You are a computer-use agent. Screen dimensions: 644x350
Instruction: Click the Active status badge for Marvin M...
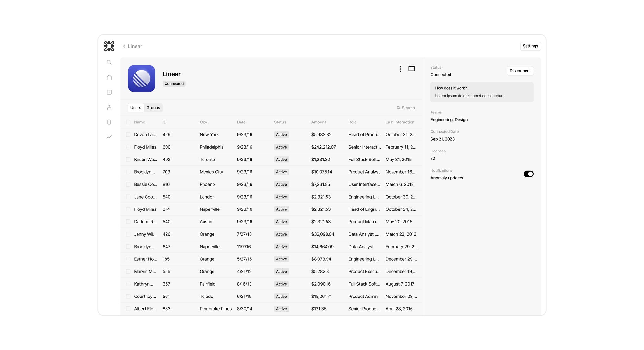click(x=281, y=272)
